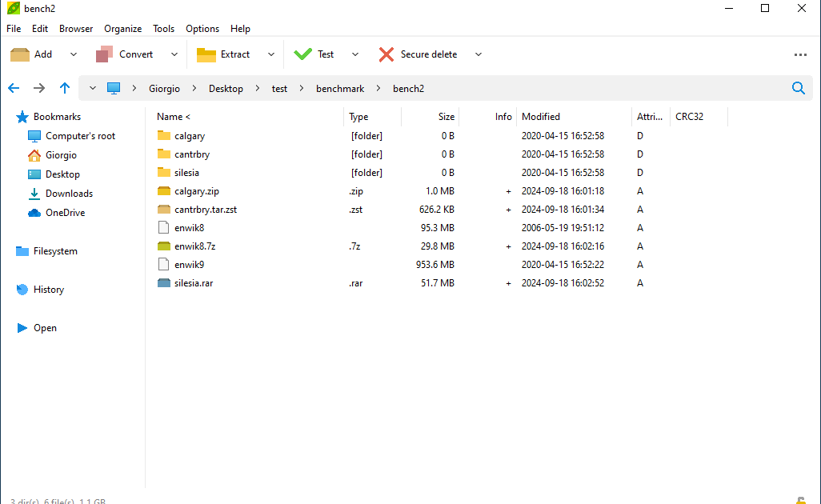821x504 pixels.
Task: Click the Open play triangle icon
Action: click(22, 328)
